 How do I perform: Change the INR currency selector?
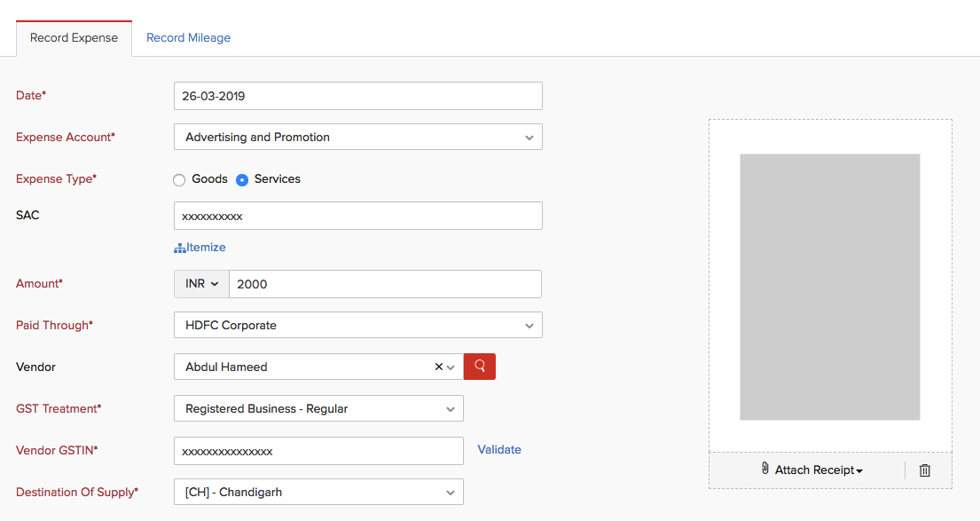point(201,284)
